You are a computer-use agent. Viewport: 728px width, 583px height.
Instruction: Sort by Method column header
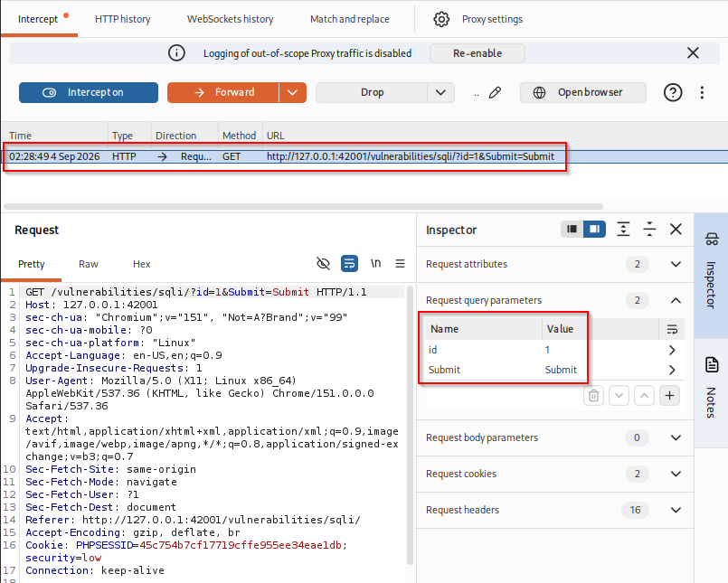(239, 136)
